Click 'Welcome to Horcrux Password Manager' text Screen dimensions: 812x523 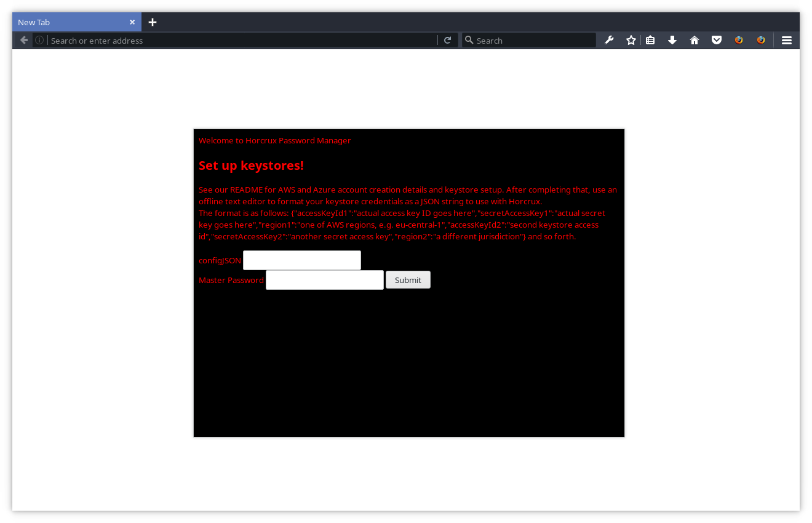pos(275,140)
